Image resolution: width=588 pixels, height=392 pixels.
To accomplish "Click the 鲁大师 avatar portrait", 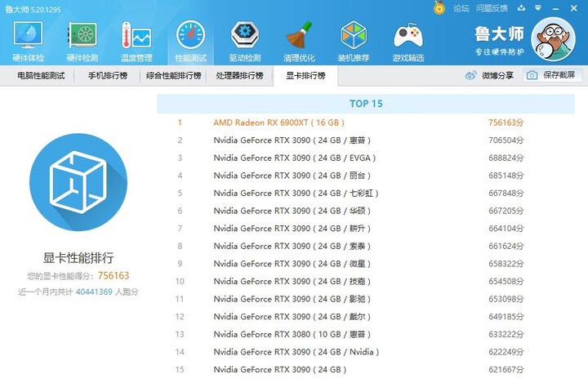I will pyautogui.click(x=553, y=39).
